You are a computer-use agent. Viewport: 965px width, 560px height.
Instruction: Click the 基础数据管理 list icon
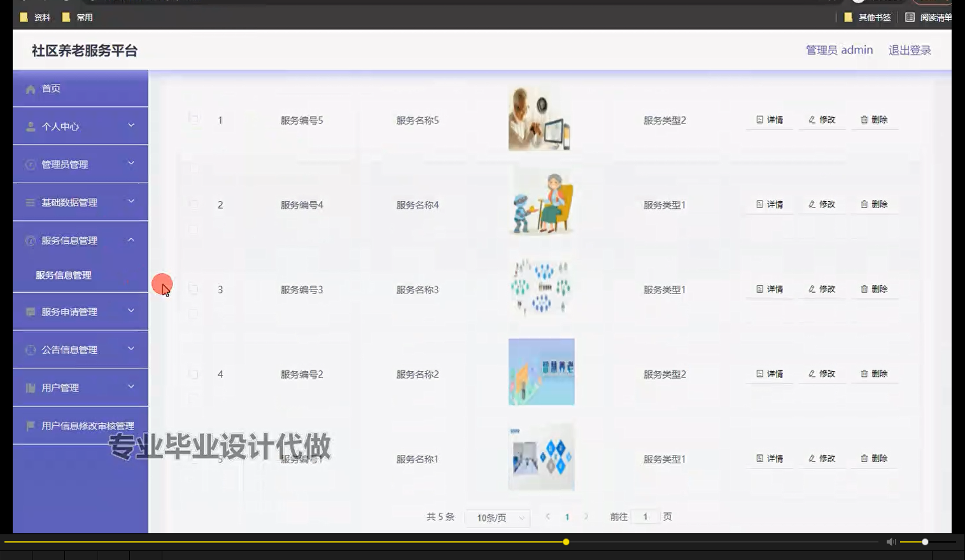click(29, 202)
